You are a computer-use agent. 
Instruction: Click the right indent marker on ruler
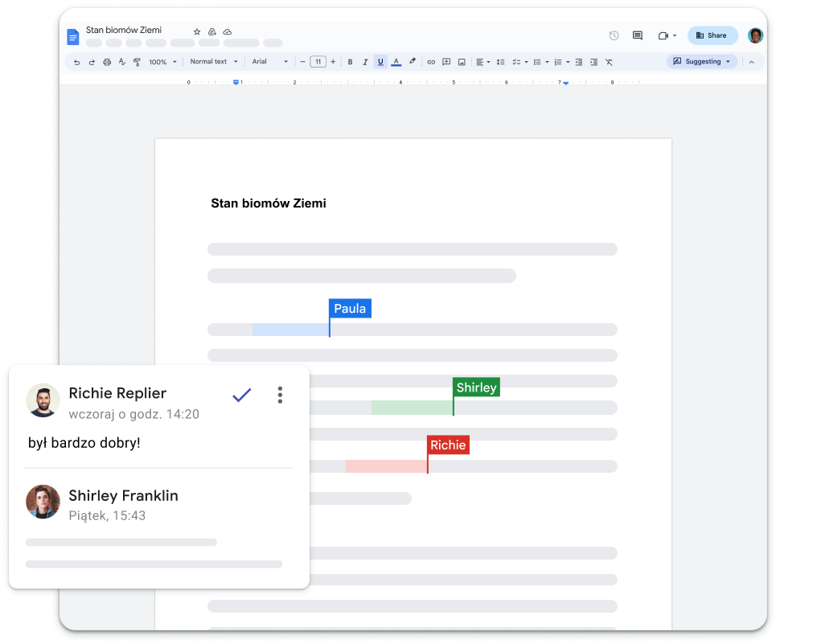point(566,82)
